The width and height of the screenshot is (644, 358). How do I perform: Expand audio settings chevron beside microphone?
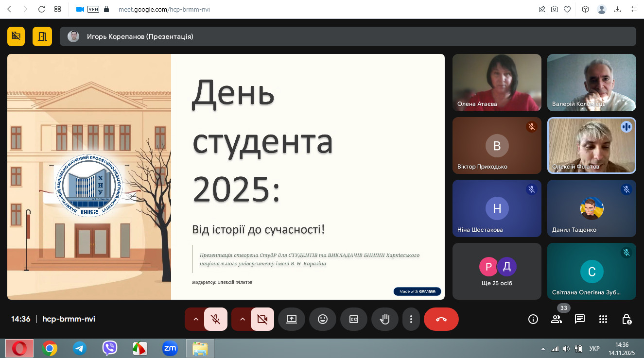196,319
